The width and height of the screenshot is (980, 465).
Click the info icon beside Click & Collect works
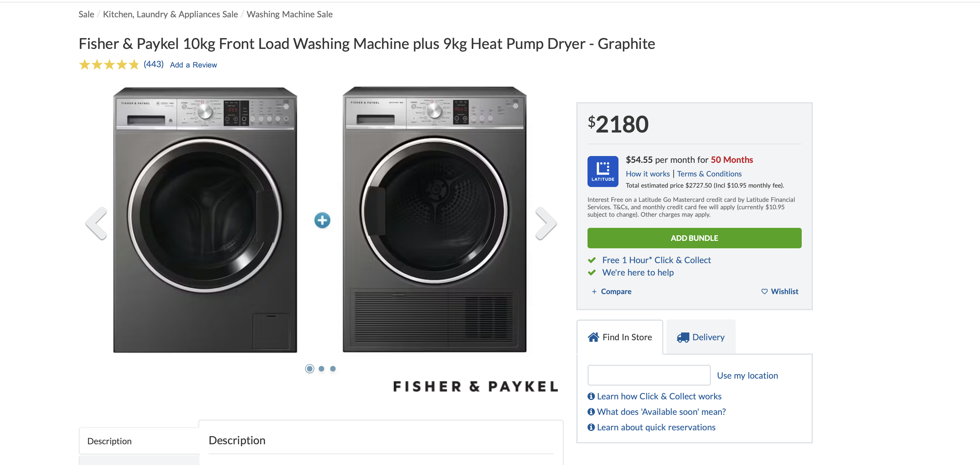coord(591,397)
